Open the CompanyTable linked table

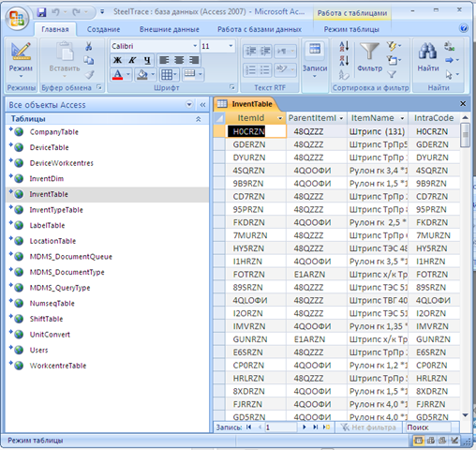[x=53, y=132]
